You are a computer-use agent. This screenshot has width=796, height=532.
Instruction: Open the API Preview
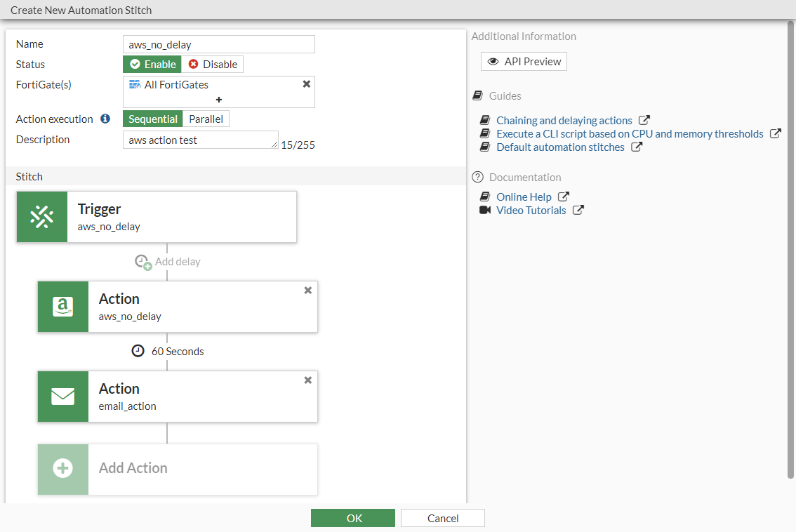524,62
